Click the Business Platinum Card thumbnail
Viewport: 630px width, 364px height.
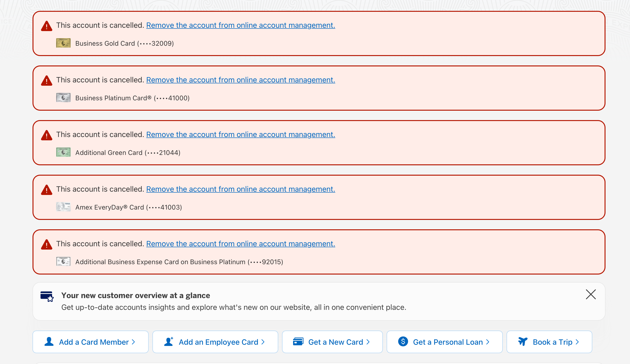63,98
